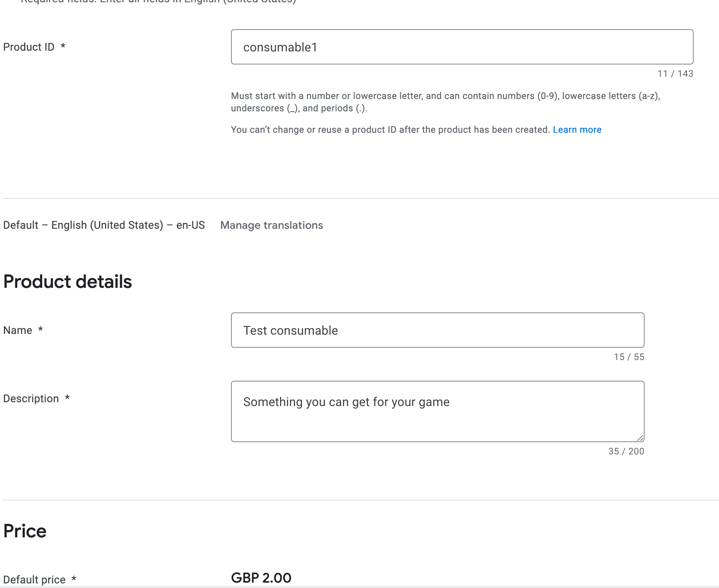Focus the Name field containing Test consumable
719x588 pixels.
tap(437, 330)
